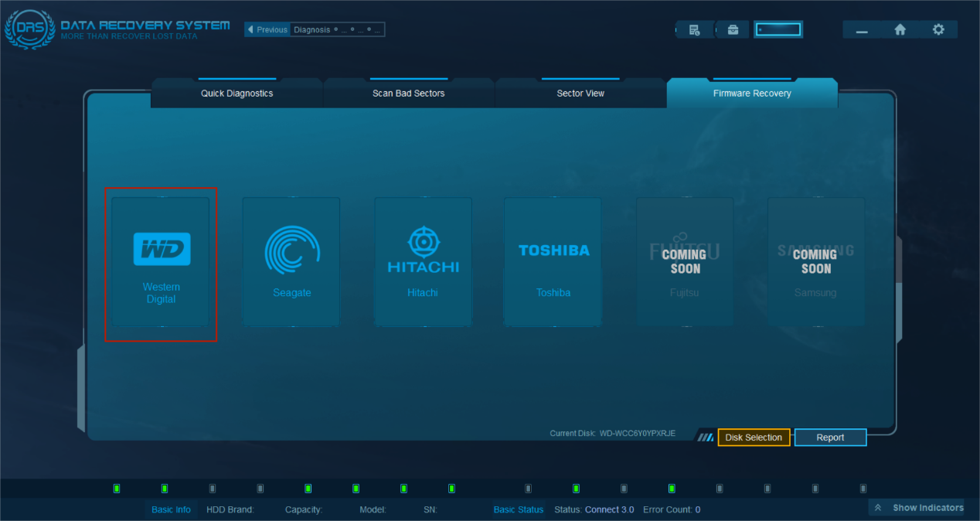Click the Current Disk WD-WCC6Y0YPXRJE text
The image size is (980, 521).
613,434
